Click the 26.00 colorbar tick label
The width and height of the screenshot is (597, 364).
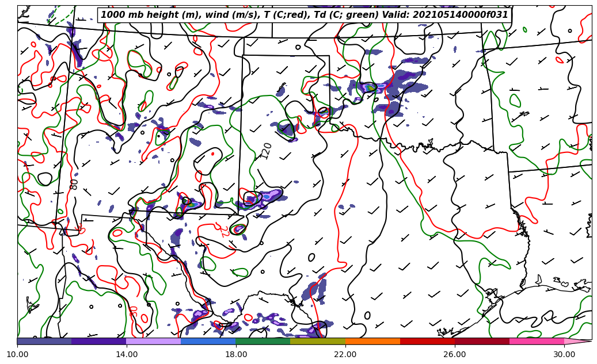tap(455, 354)
